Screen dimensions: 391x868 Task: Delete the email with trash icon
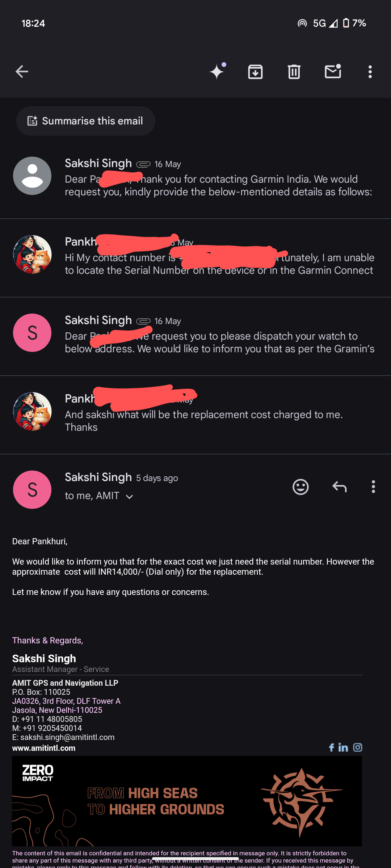point(294,72)
